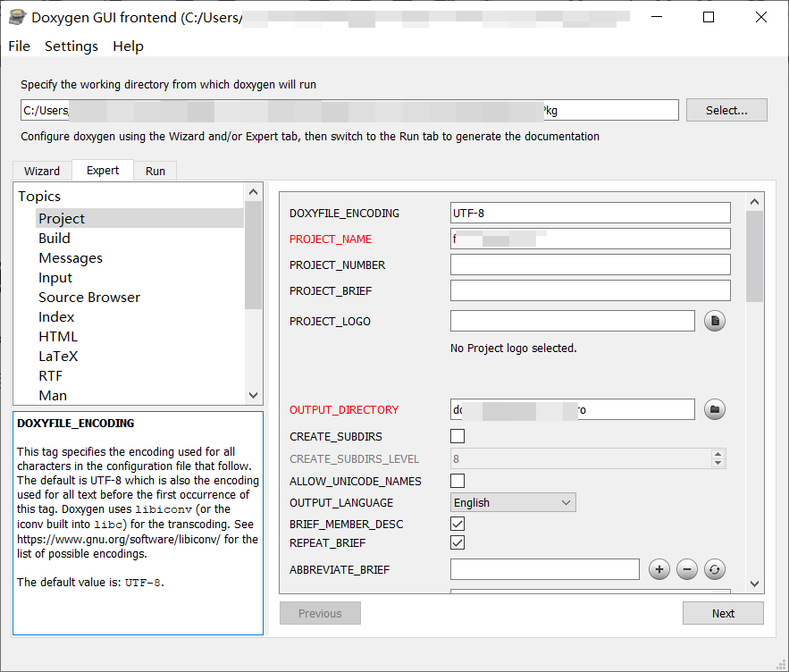Enable the CREATE_SUBDIRS checkbox
The image size is (789, 672).
457,436
